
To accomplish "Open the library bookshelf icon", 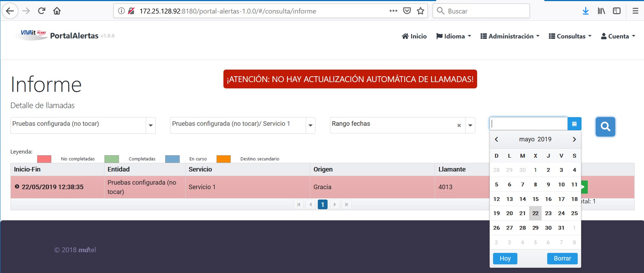I will point(601,11).
